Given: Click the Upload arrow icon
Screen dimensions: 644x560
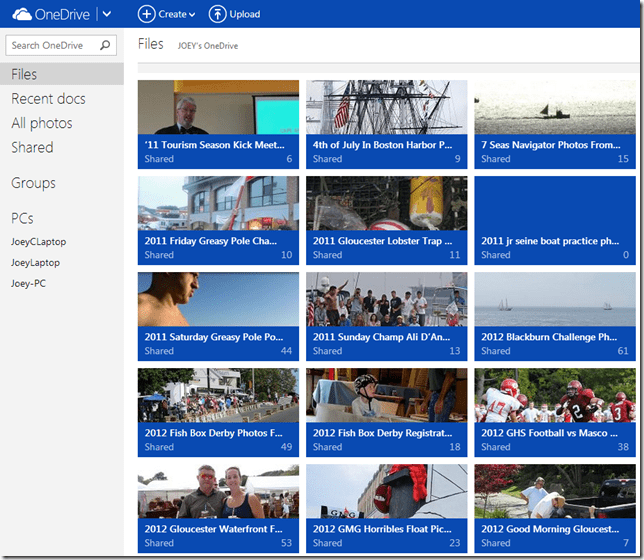Looking at the screenshot, I should coord(217,14).
